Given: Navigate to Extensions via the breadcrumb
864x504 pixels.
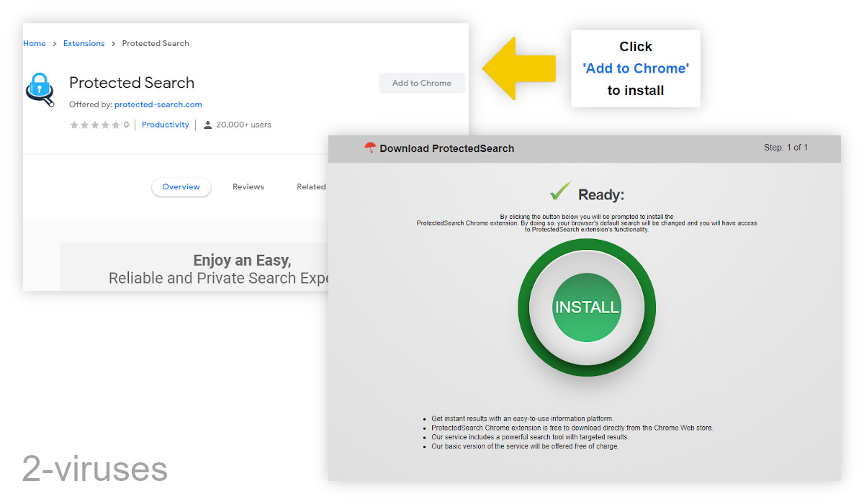Looking at the screenshot, I should 84,43.
